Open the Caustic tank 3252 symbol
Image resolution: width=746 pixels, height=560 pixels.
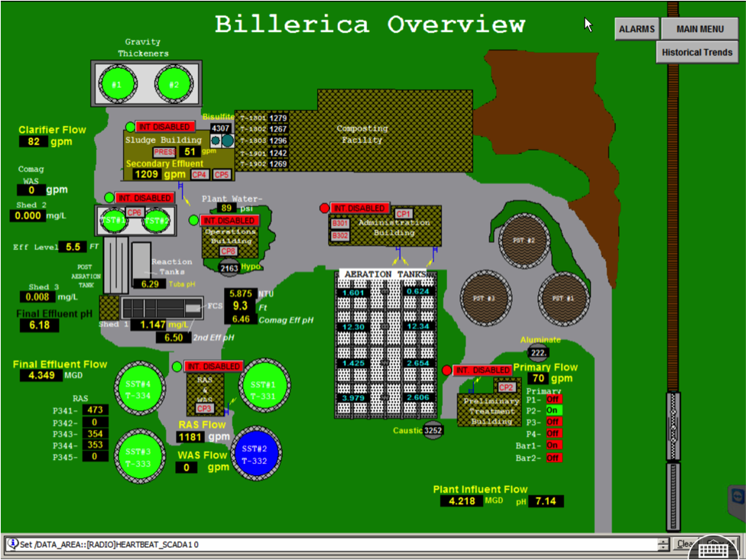433,430
